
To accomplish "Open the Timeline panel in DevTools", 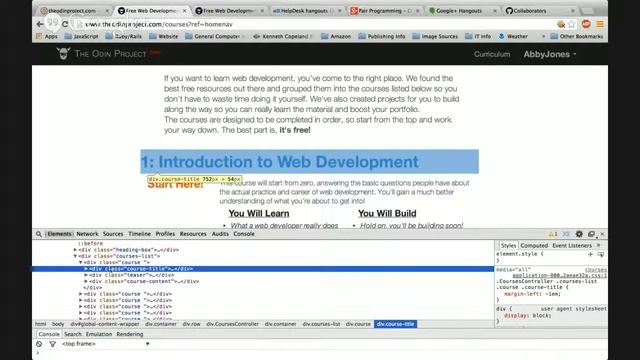I will (x=140, y=234).
